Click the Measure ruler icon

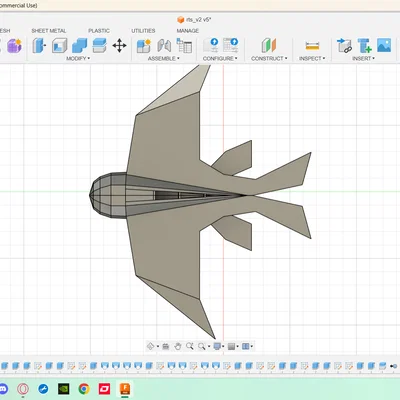click(x=312, y=46)
